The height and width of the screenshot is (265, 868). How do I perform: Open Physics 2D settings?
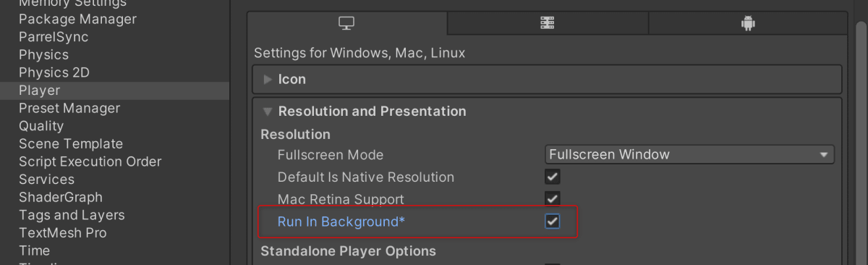pyautogui.click(x=54, y=72)
